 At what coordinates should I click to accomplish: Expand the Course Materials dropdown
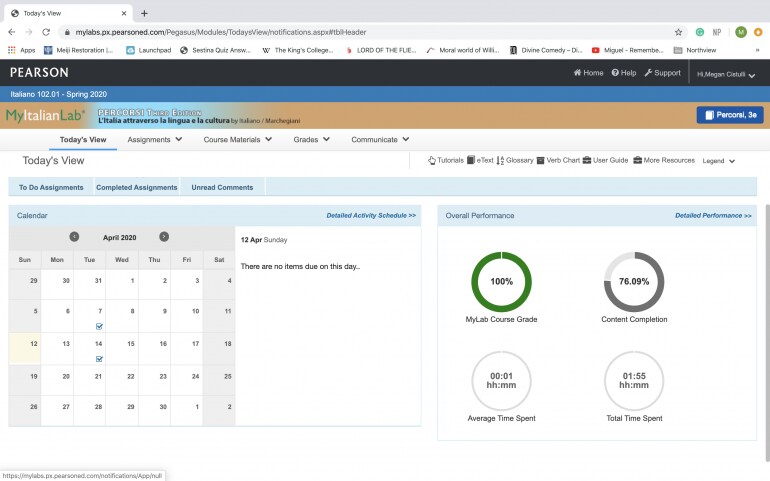(x=237, y=140)
